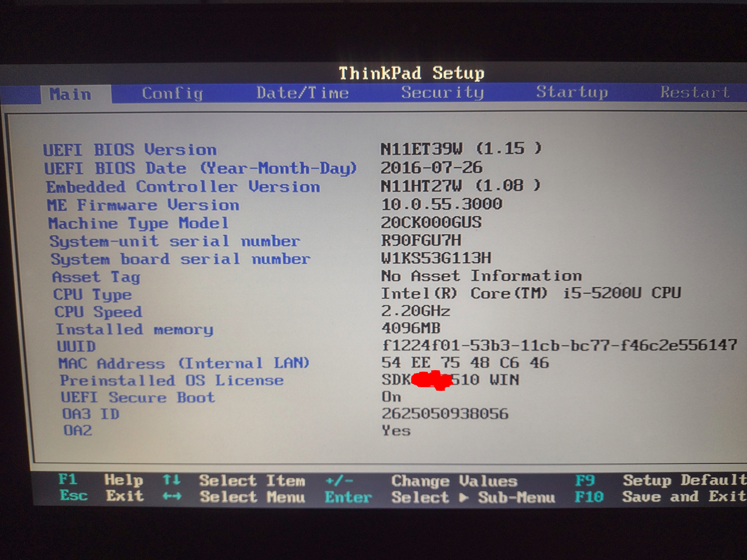747x560 pixels.
Task: Click the UEFI BIOS Version row
Action: coord(130,150)
